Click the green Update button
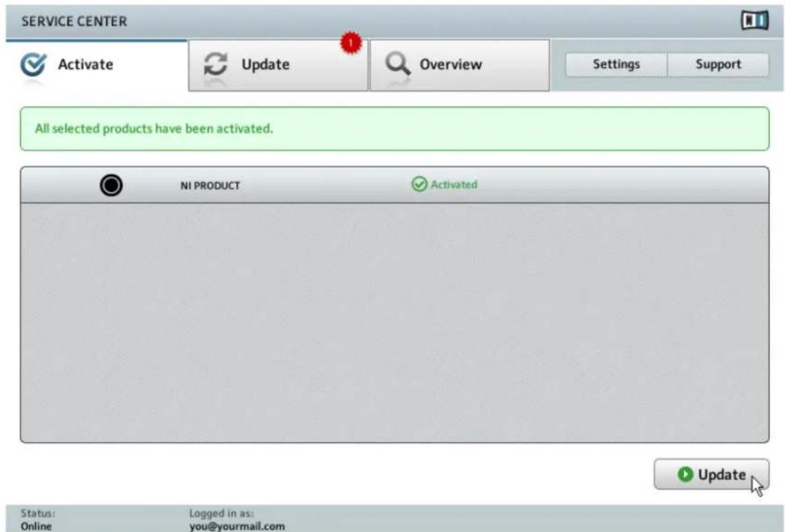The height and width of the screenshot is (532, 785). (711, 474)
